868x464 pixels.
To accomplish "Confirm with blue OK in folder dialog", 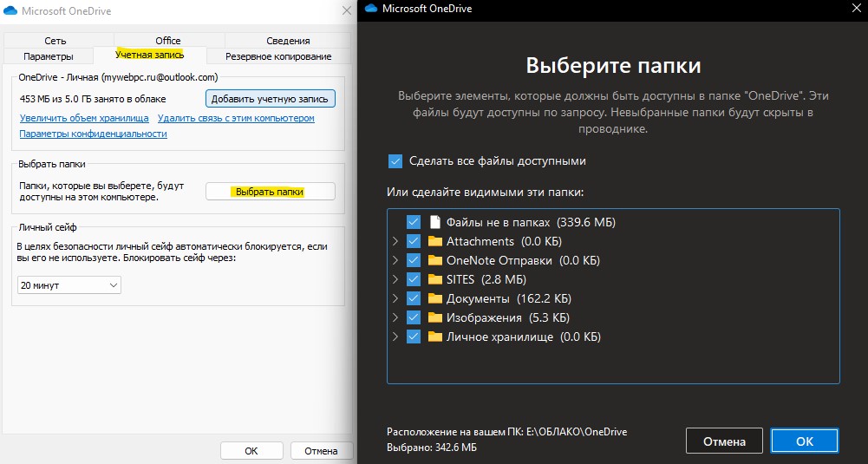I will 805,441.
